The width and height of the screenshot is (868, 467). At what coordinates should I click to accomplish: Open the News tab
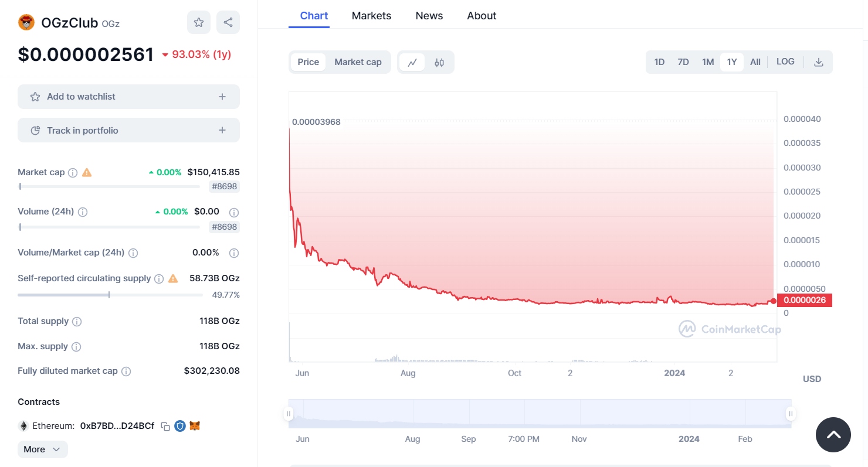click(x=429, y=16)
